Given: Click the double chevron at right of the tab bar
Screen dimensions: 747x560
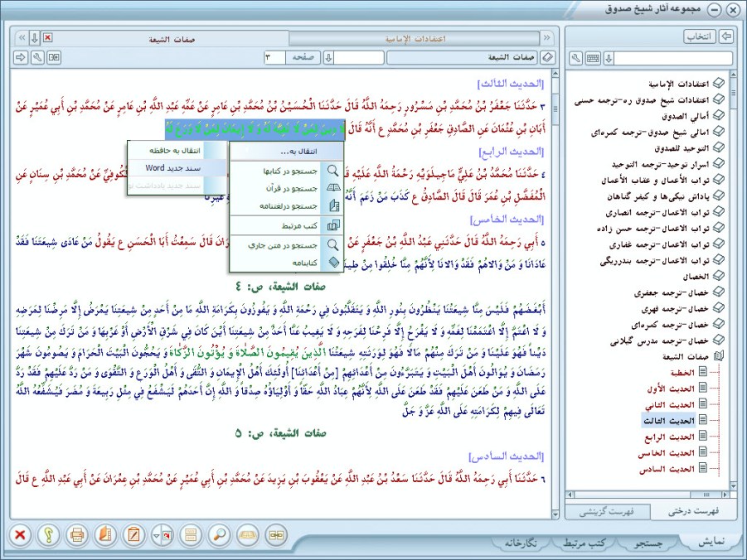Looking at the screenshot, I should 547,38.
